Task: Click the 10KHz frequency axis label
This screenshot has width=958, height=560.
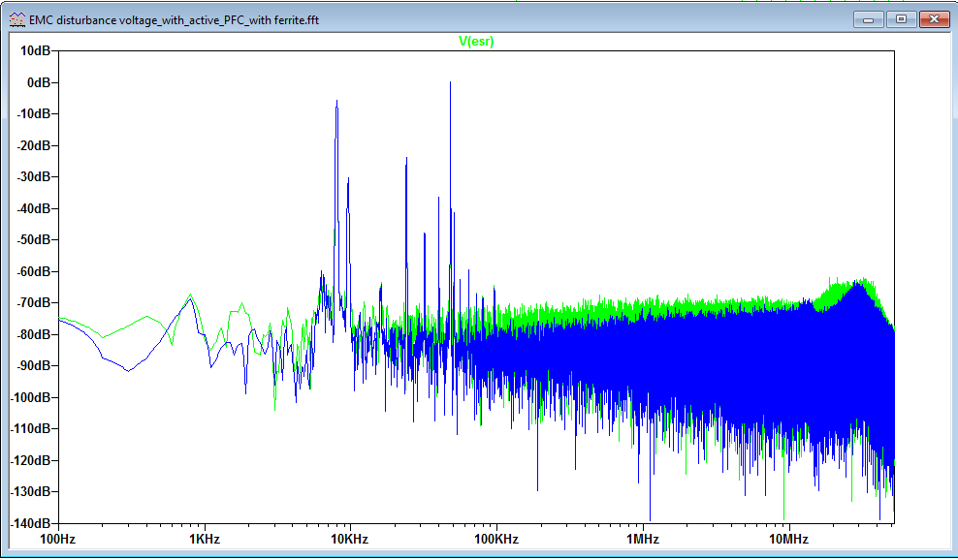Action: point(349,540)
